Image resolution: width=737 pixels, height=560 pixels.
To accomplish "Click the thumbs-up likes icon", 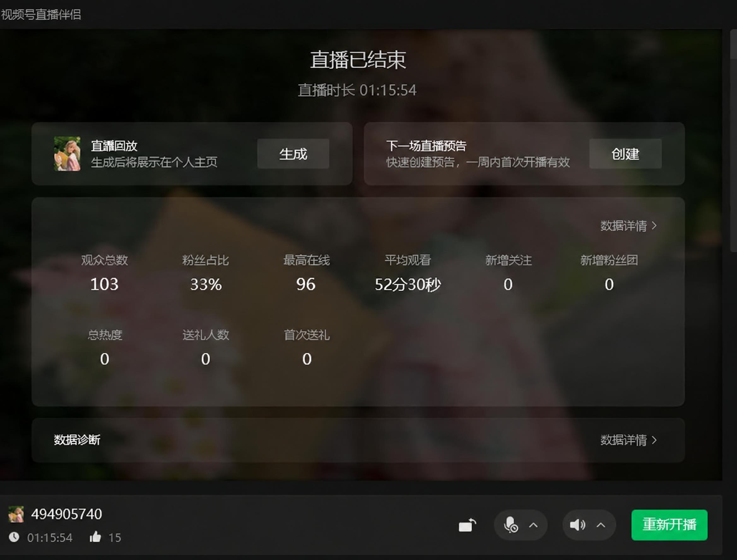I will (x=95, y=537).
